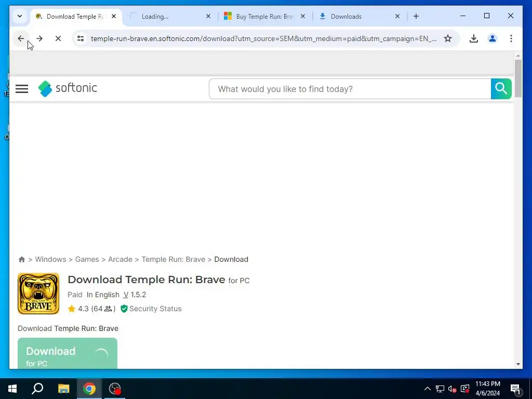This screenshot has height=399, width=532.
Task: Click the Softonic logo
Action: tap(68, 88)
